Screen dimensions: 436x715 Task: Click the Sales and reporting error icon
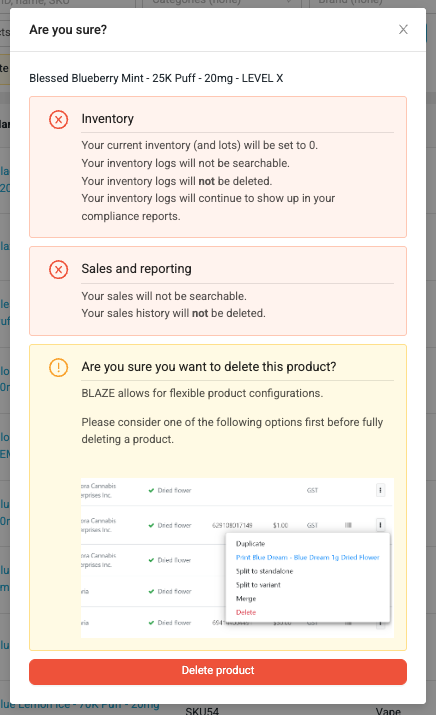58,269
